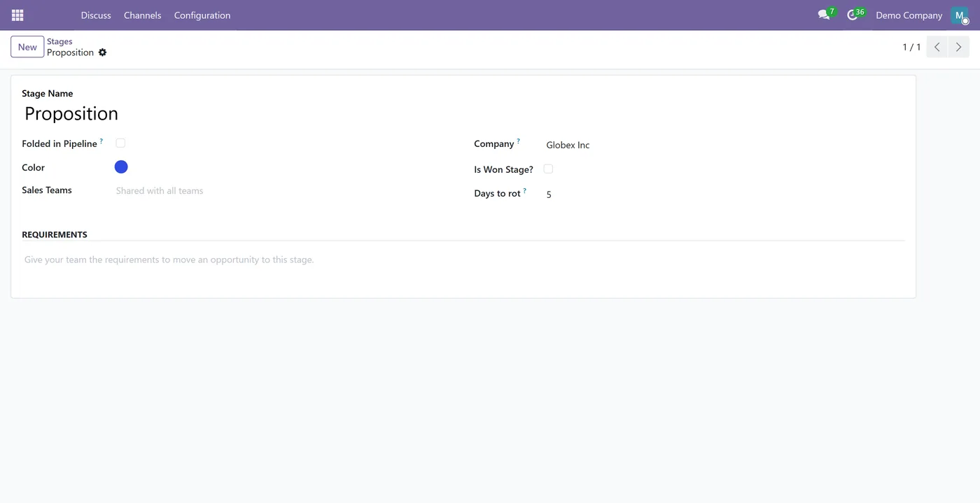Image resolution: width=980 pixels, height=503 pixels.
Task: Click the New button
Action: [x=27, y=47]
